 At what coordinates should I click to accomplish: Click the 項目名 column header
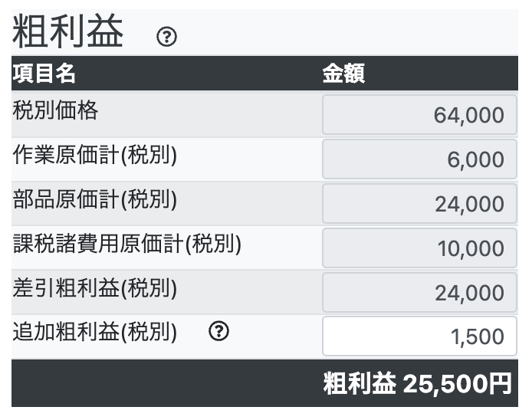pyautogui.click(x=44, y=74)
